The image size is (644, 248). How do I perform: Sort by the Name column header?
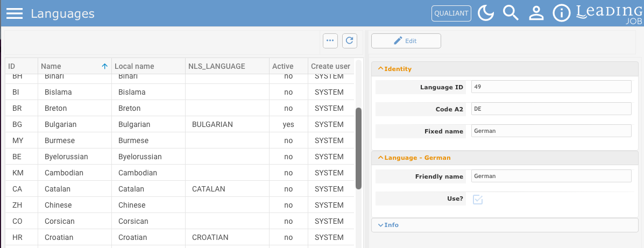75,66
